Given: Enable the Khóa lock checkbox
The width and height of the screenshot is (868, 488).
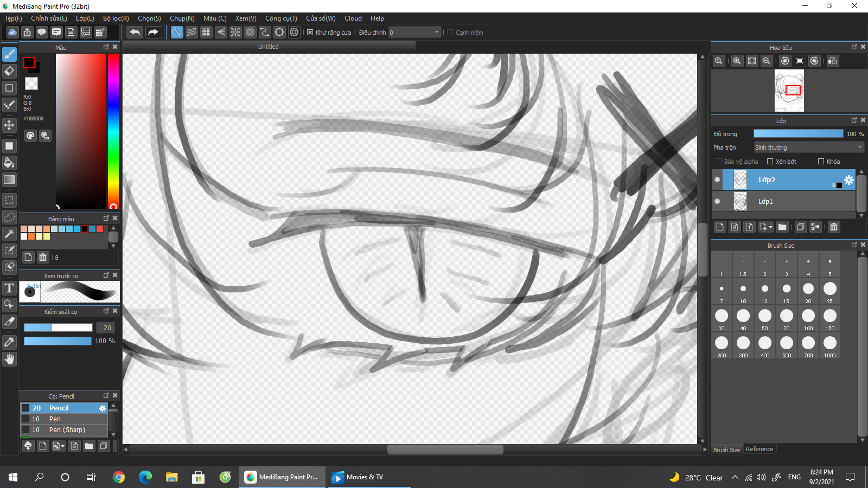Looking at the screenshot, I should [x=821, y=162].
